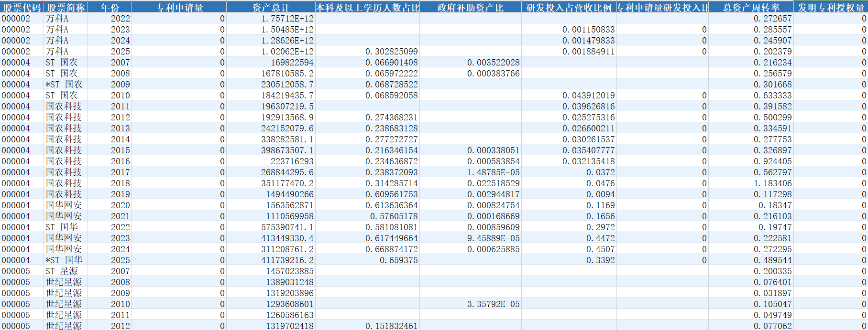Select the R&D ratio value 0.1169
Screen dimensions: 868x330
click(569, 205)
